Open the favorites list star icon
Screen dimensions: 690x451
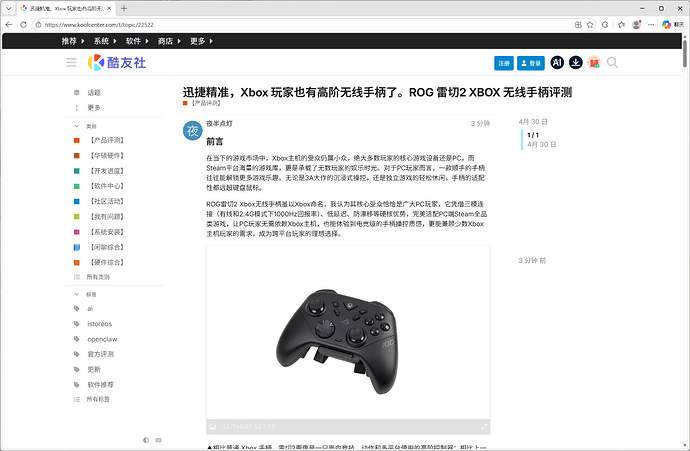tap(621, 25)
